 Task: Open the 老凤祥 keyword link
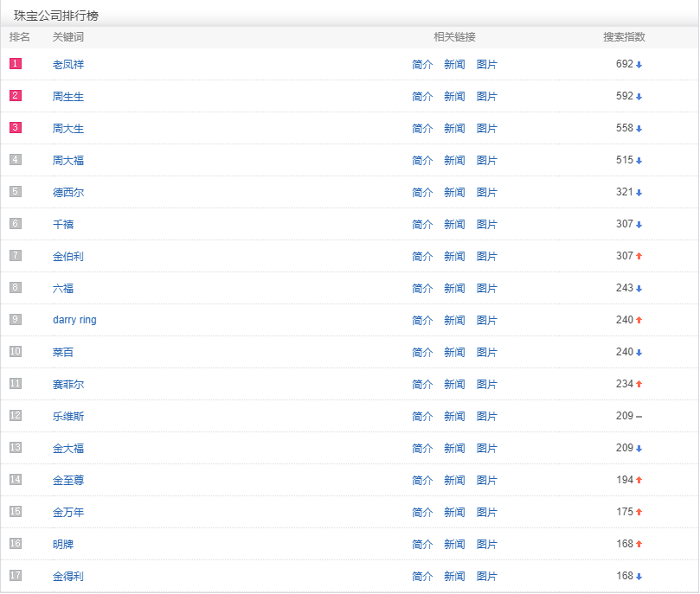68,65
